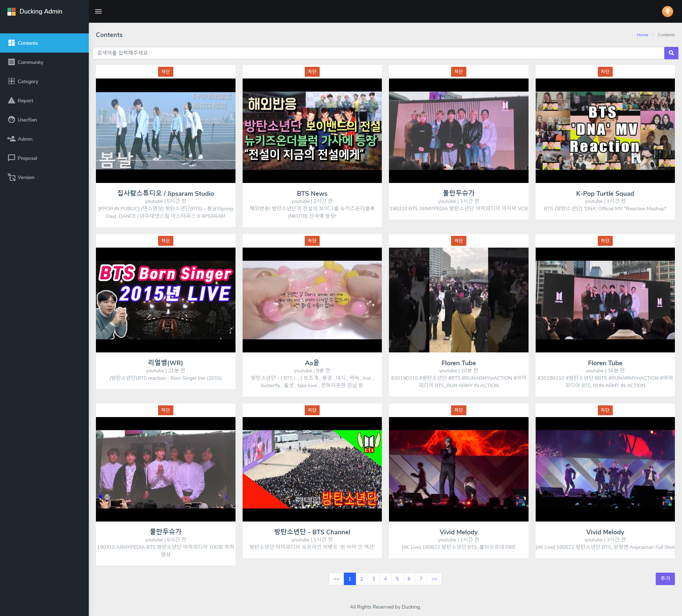Open UserBan menu item
The height and width of the screenshot is (616, 682).
click(44, 120)
